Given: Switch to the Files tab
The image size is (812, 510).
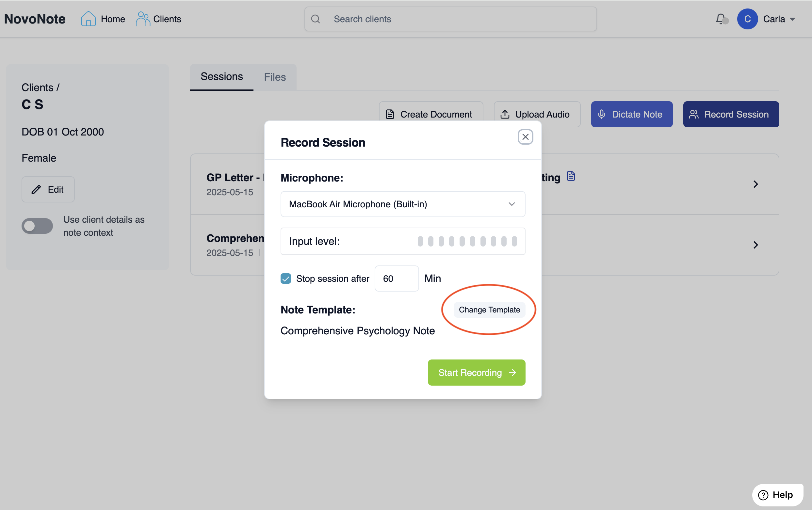Looking at the screenshot, I should (x=274, y=77).
